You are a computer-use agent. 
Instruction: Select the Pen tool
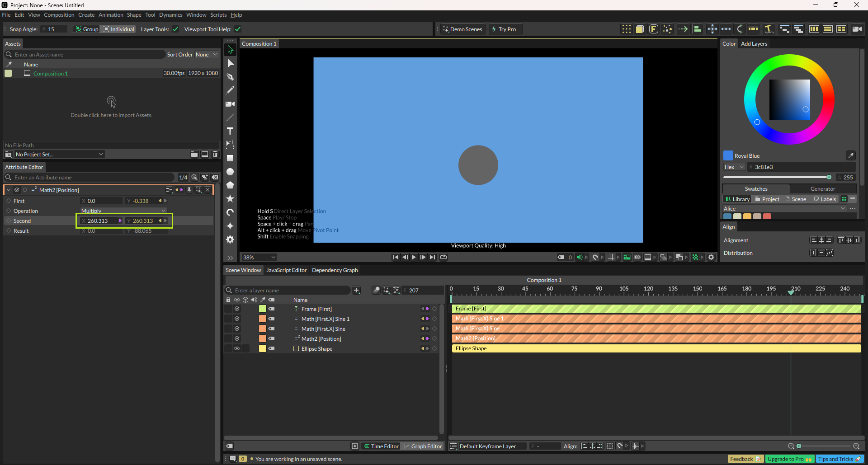(230, 77)
